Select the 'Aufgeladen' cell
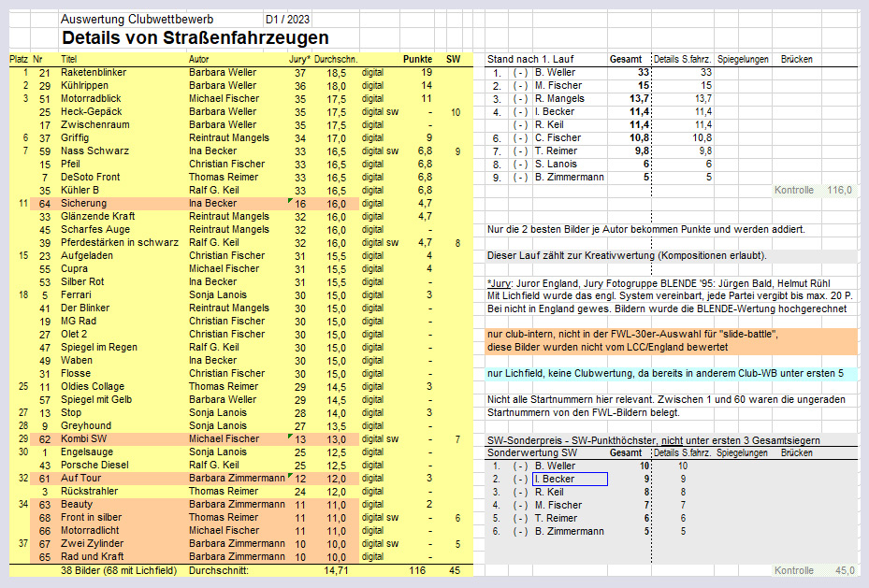869x588 pixels. click(87, 256)
